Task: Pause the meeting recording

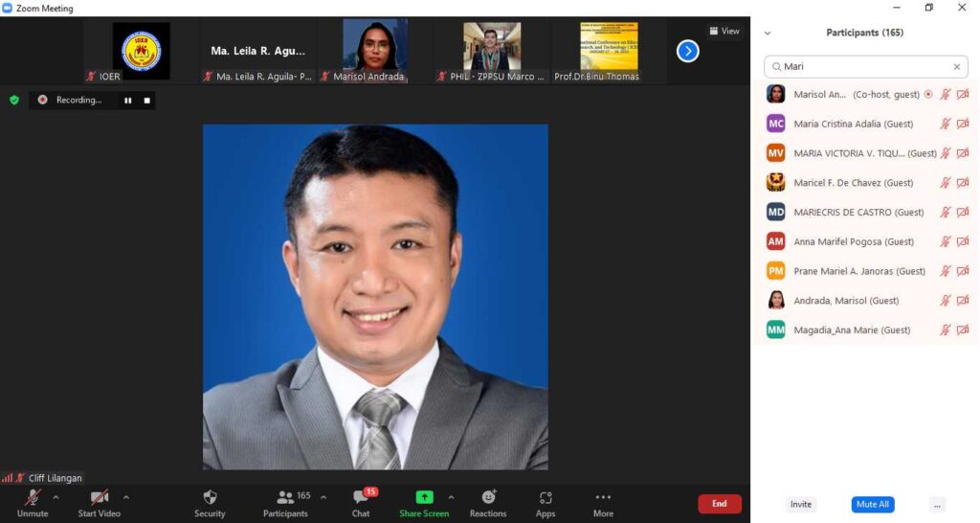Action: pyautogui.click(x=127, y=100)
